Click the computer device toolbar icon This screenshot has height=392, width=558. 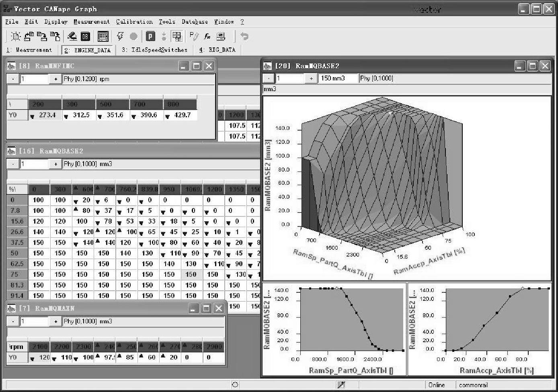pos(221,37)
